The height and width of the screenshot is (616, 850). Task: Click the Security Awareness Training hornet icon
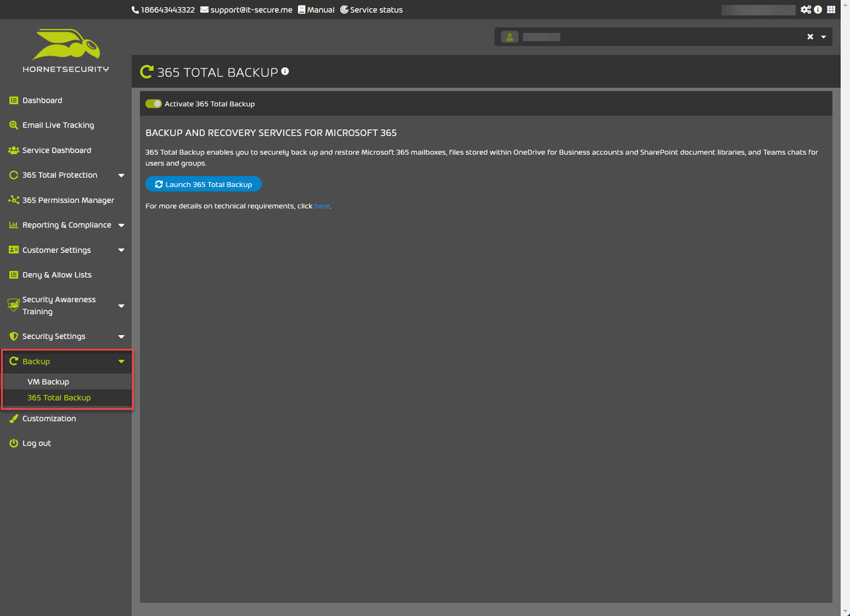(14, 305)
